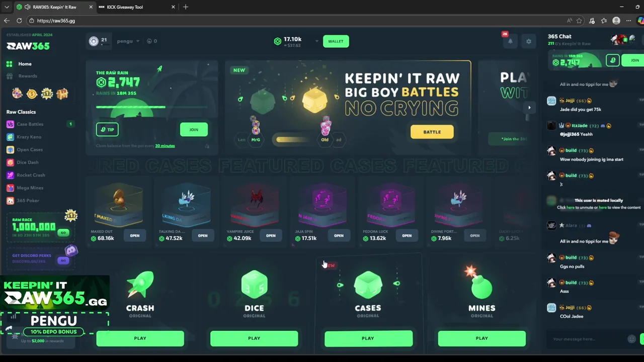
Task: Open browser read aloud icon
Action: tap(570, 21)
